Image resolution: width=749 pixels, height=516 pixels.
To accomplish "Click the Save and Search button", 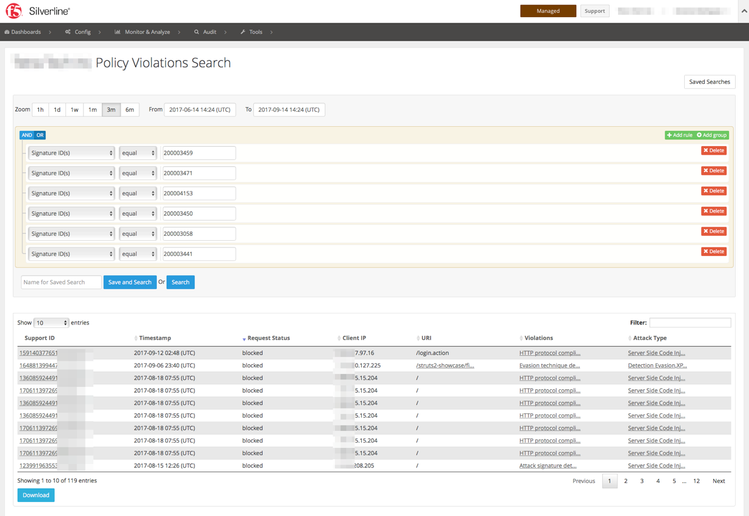I will [130, 282].
